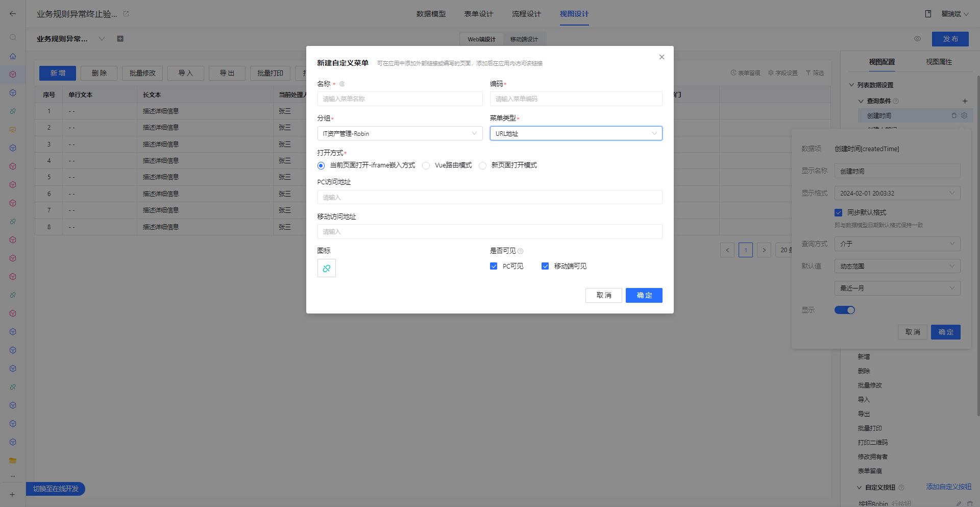Image resolution: width=980 pixels, height=507 pixels.
Task: Click 切换至在线开发 button at bottom left
Action: (x=56, y=489)
